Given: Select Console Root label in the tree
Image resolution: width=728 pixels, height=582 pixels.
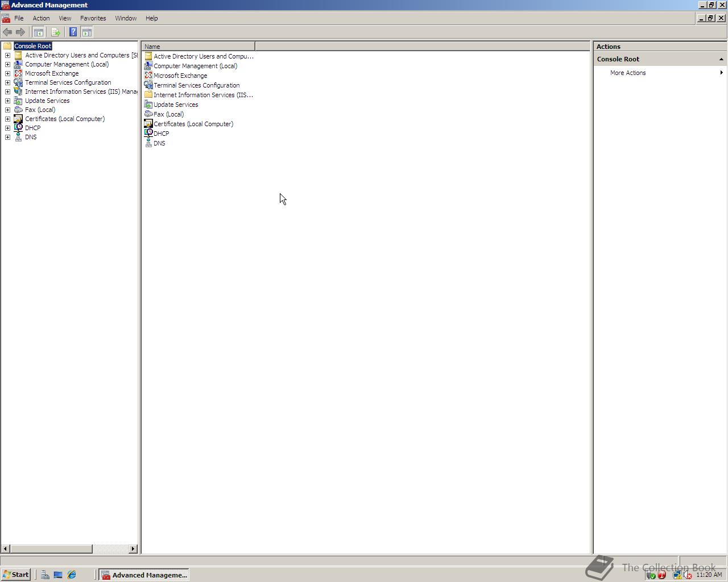Looking at the screenshot, I should [33, 46].
